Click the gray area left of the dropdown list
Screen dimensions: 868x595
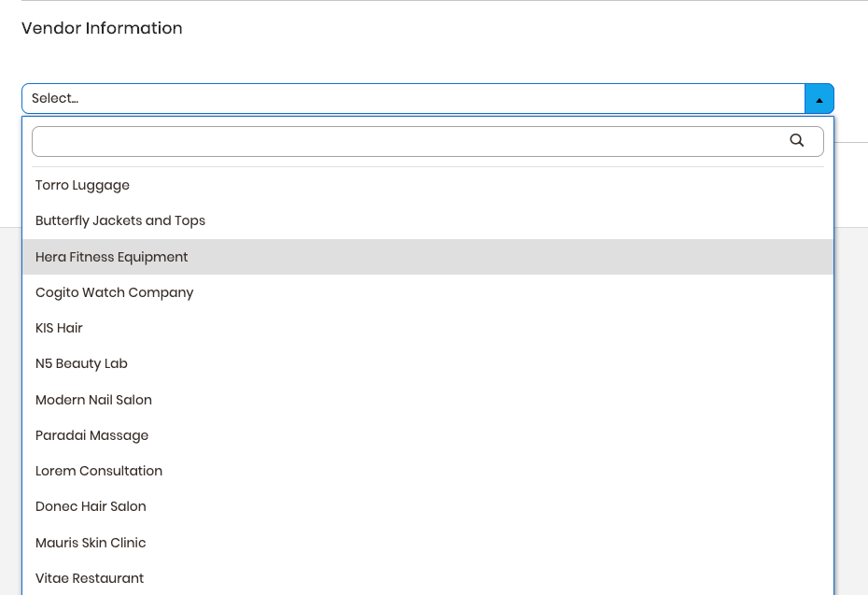pyautogui.click(x=10, y=410)
